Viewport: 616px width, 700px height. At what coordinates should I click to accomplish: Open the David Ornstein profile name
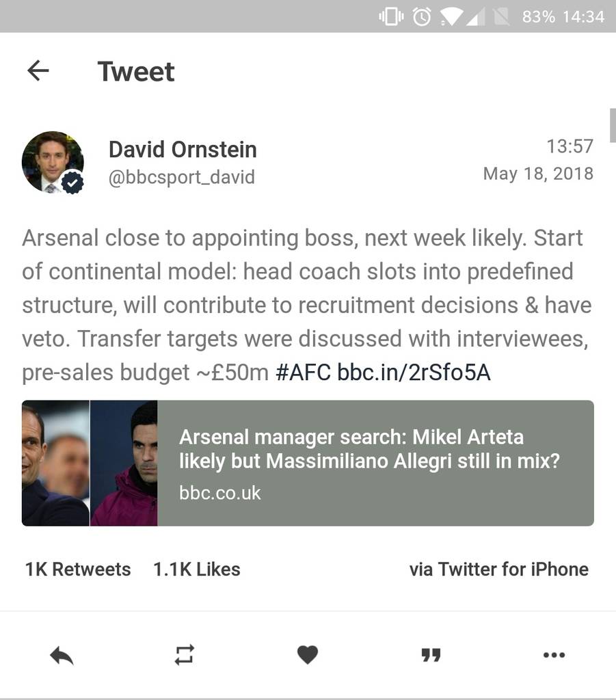pos(183,149)
